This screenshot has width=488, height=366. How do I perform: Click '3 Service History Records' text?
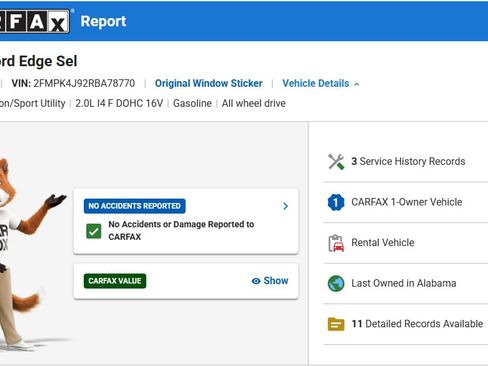(408, 161)
